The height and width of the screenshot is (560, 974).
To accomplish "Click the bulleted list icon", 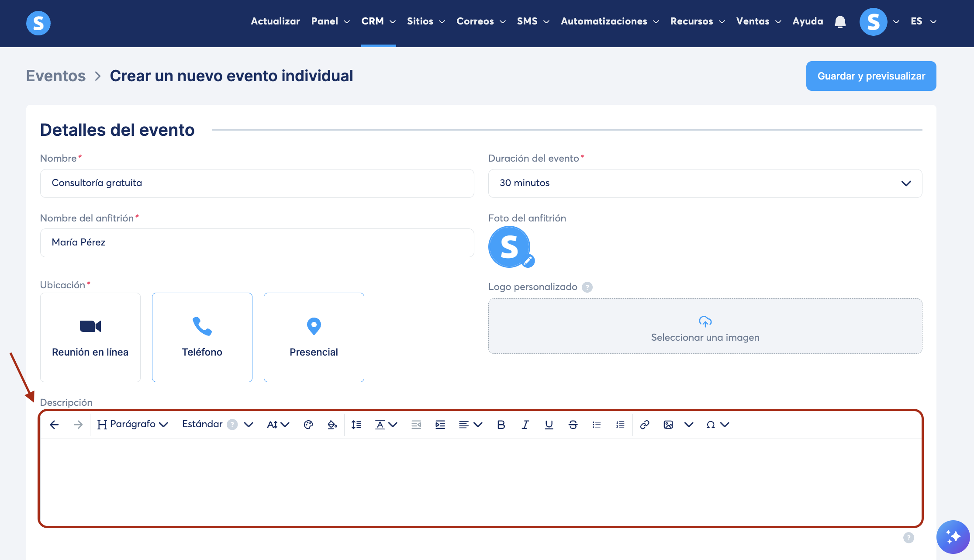I will point(597,425).
